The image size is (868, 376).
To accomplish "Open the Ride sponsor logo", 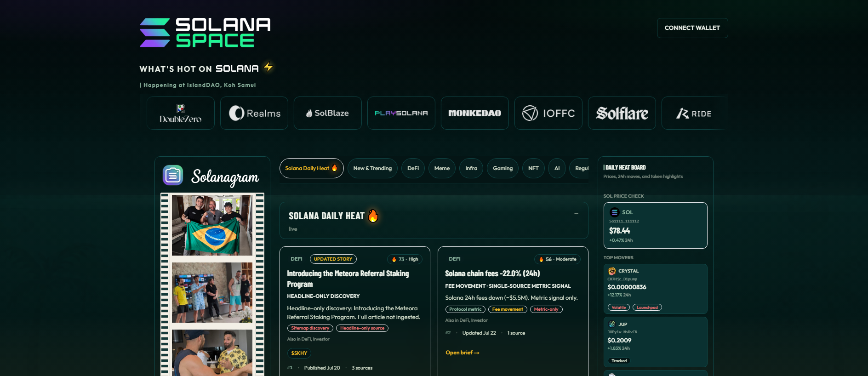I will 694,113.
